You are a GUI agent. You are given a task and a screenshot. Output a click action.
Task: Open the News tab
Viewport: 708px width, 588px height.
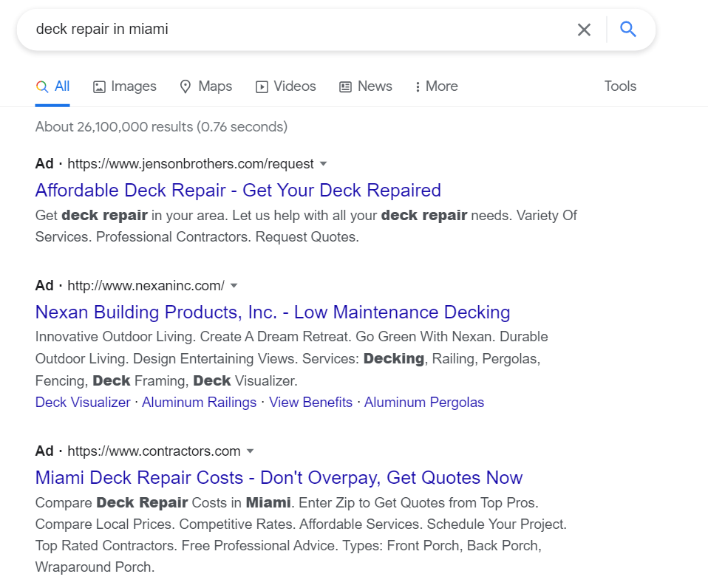[365, 86]
